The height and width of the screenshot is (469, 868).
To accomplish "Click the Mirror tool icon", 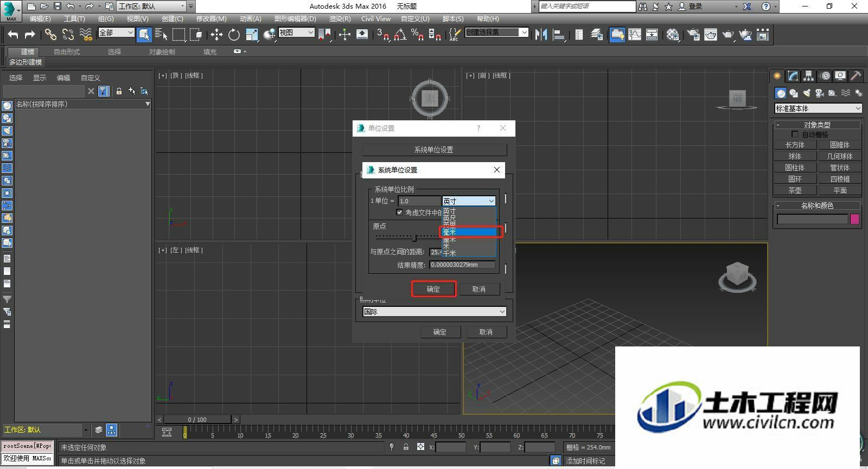I will pyautogui.click(x=541, y=35).
